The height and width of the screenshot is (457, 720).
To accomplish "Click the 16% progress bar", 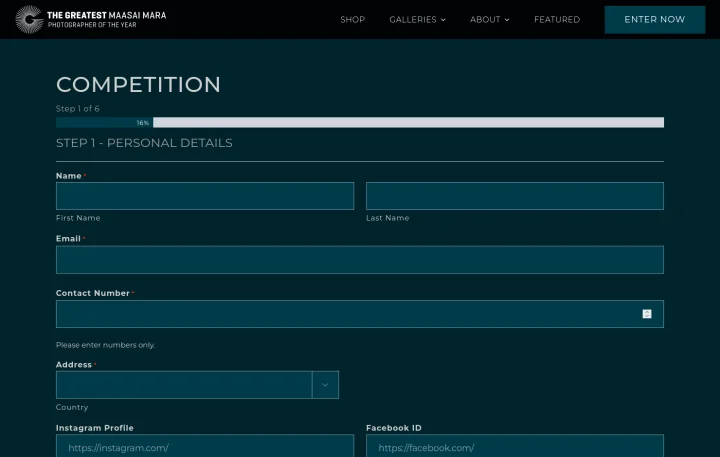I will pyautogui.click(x=360, y=122).
